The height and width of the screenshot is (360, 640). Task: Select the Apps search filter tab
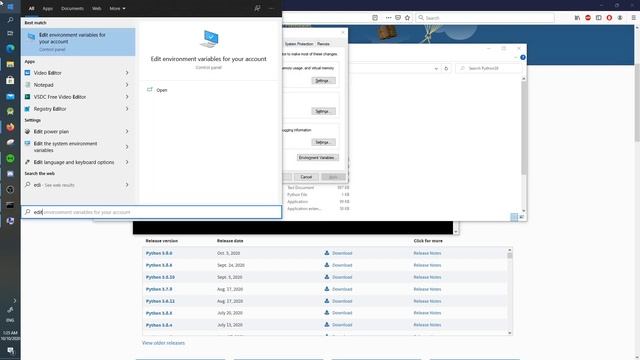click(x=48, y=8)
